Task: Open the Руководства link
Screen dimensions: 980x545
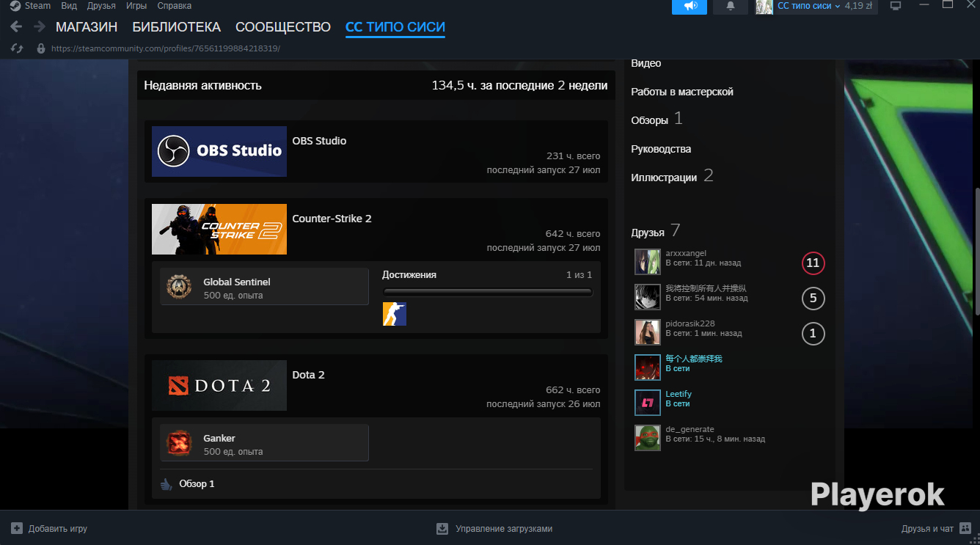Action: point(661,149)
